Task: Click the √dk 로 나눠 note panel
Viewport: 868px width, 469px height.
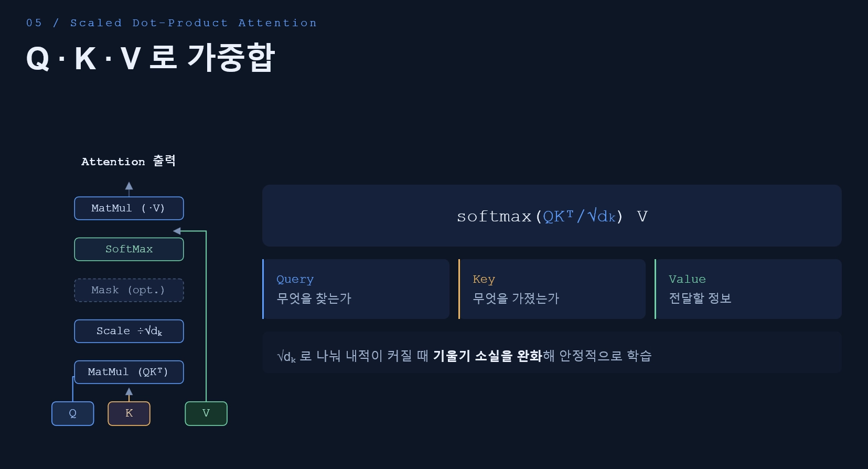Action: pyautogui.click(x=552, y=352)
